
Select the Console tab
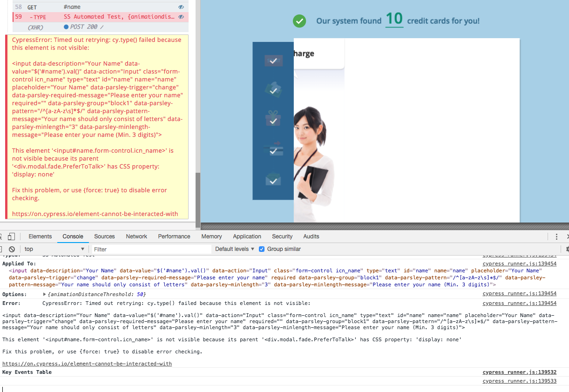click(x=73, y=237)
